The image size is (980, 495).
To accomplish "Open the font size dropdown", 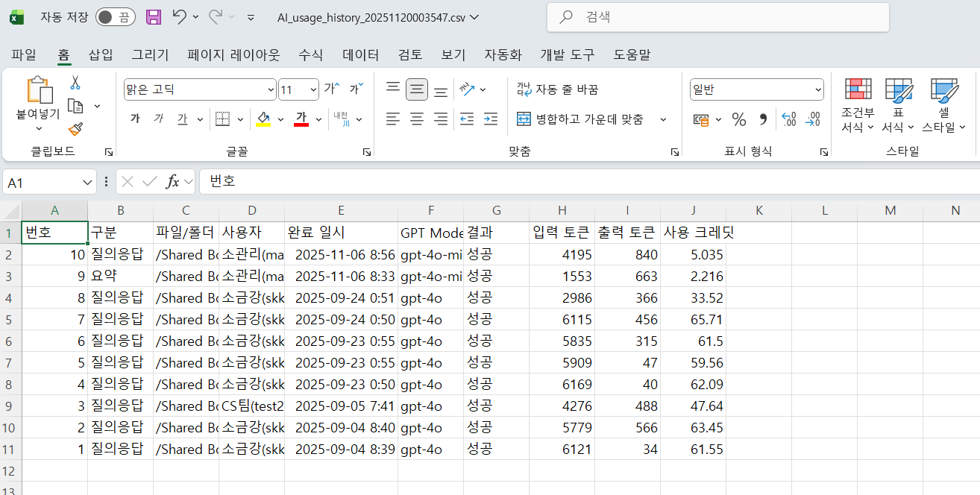I will coord(312,90).
